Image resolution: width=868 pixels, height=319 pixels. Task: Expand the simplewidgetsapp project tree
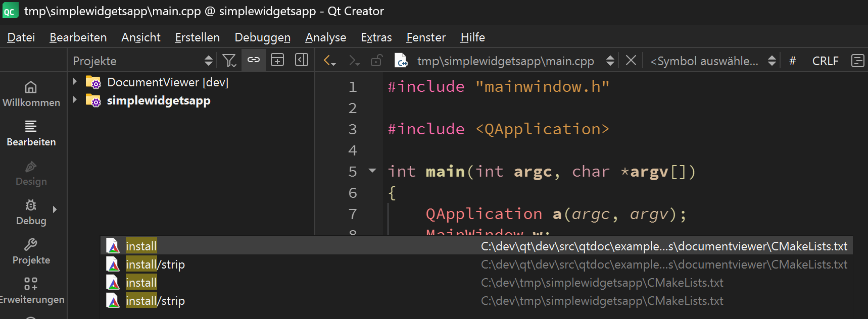pyautogui.click(x=75, y=100)
